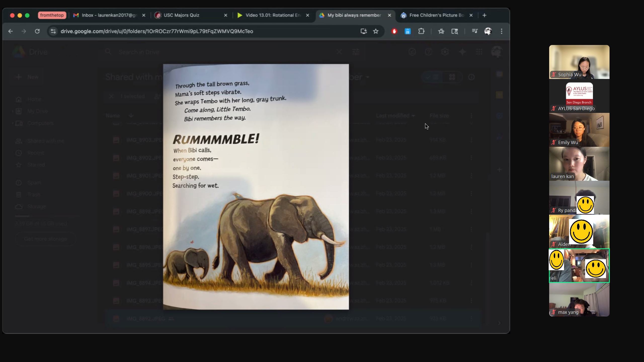Click the Get more storage button
Screen dimensions: 644x362
(46, 239)
